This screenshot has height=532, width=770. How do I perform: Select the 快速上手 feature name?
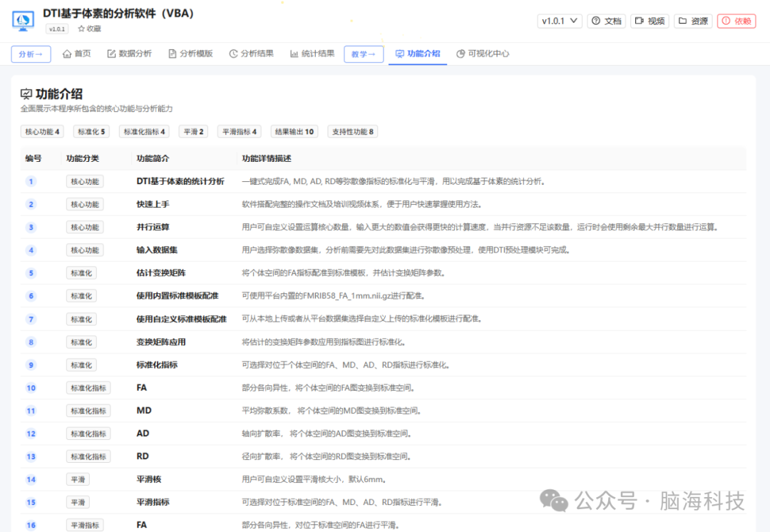pos(153,205)
